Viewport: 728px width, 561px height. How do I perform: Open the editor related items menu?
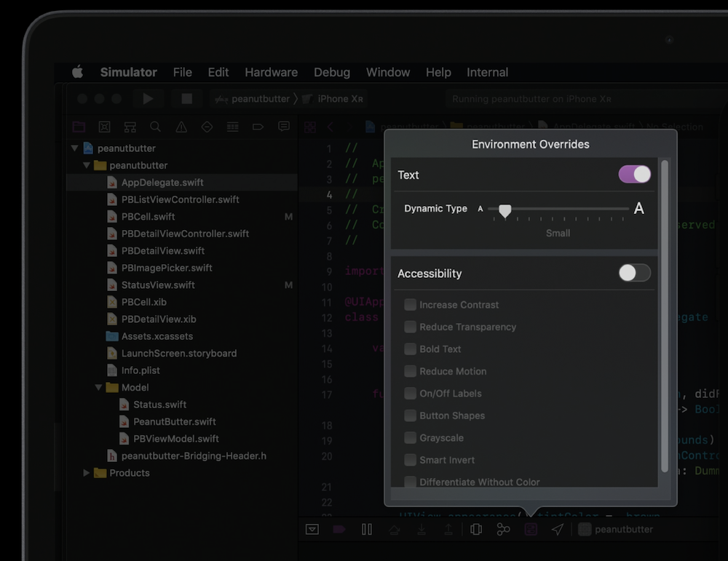[309, 127]
